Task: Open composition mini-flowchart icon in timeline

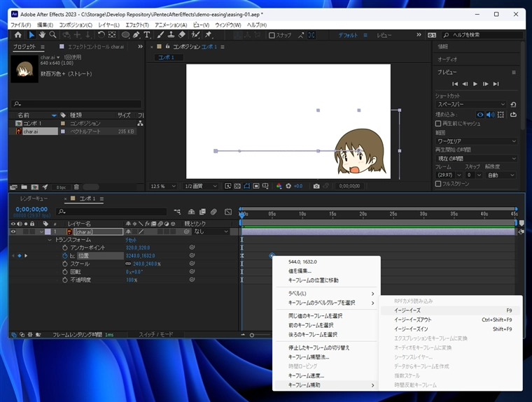Action: 177,212
